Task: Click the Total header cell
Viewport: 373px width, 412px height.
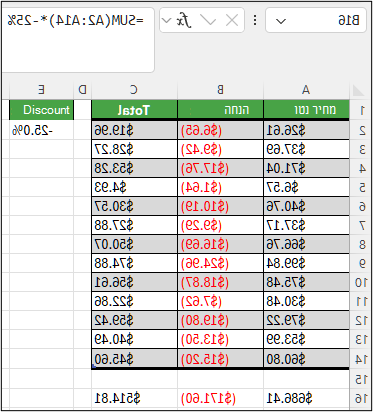Action: tap(134, 110)
